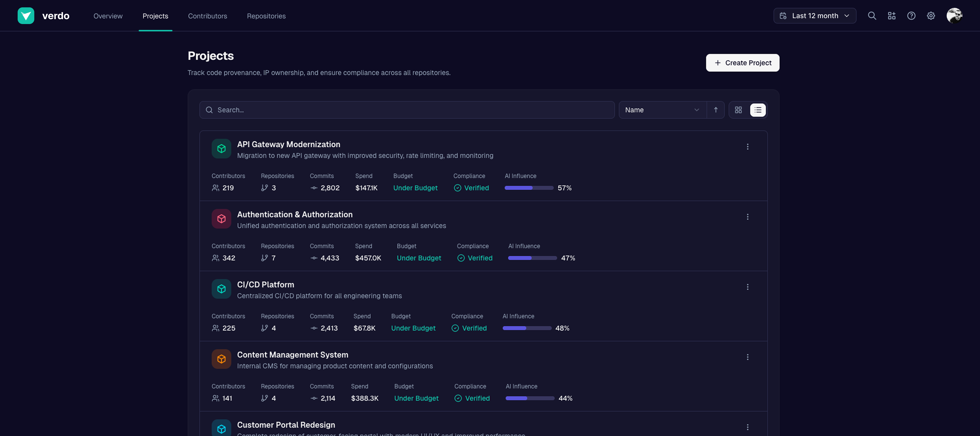The width and height of the screenshot is (980, 436).
Task: Open CI/CD Platform three-dot menu
Action: click(747, 287)
